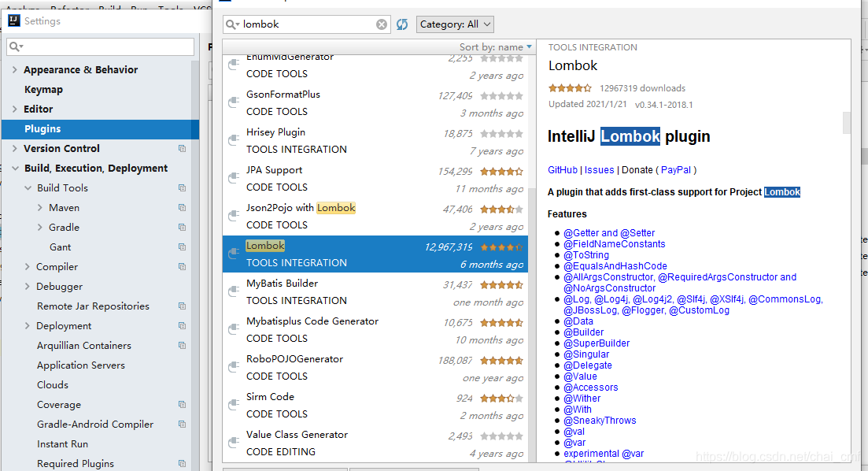Expand the Editor settings node
This screenshot has width=868, height=471.
click(x=15, y=109)
